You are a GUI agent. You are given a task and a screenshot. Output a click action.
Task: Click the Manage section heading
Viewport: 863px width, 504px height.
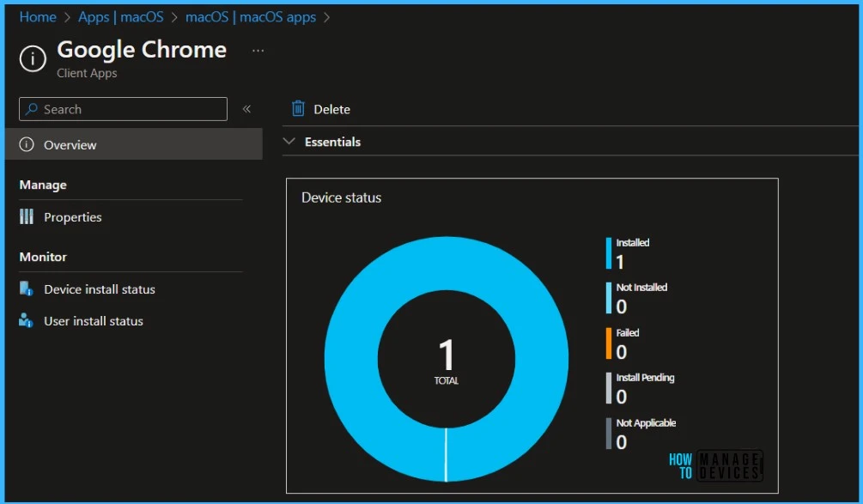[x=43, y=185]
